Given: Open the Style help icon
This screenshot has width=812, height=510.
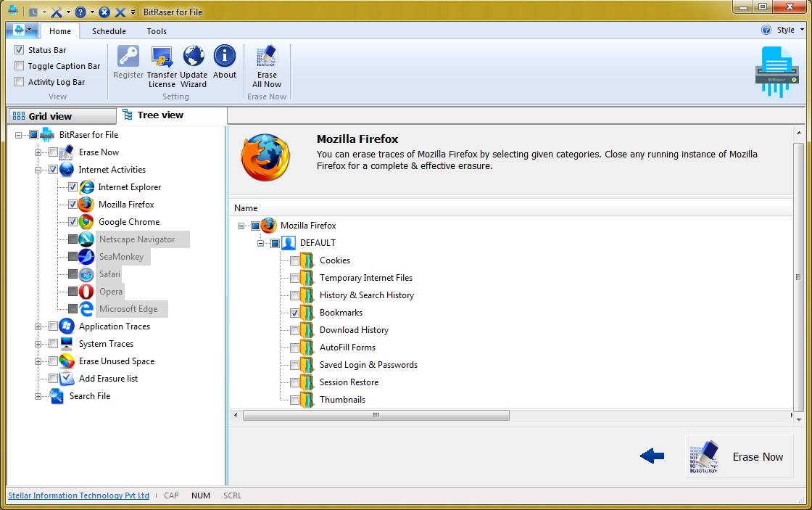Looking at the screenshot, I should [766, 30].
